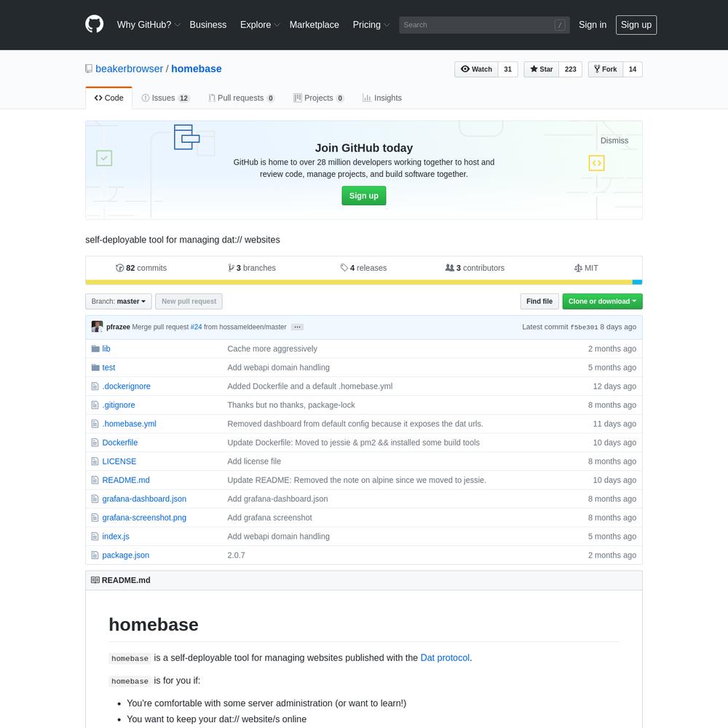Switch to the Code tab
Image resolution: width=728 pixels, height=728 pixels.
[x=108, y=98]
